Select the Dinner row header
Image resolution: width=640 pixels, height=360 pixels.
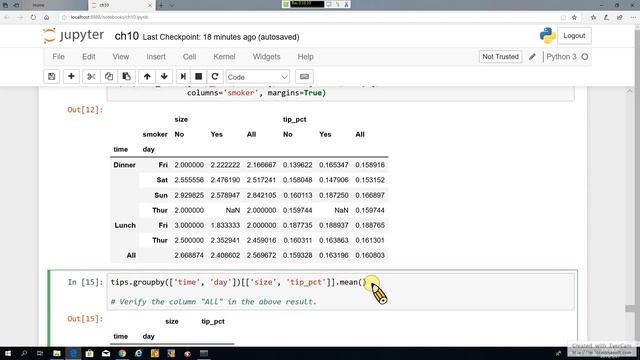[x=124, y=165]
